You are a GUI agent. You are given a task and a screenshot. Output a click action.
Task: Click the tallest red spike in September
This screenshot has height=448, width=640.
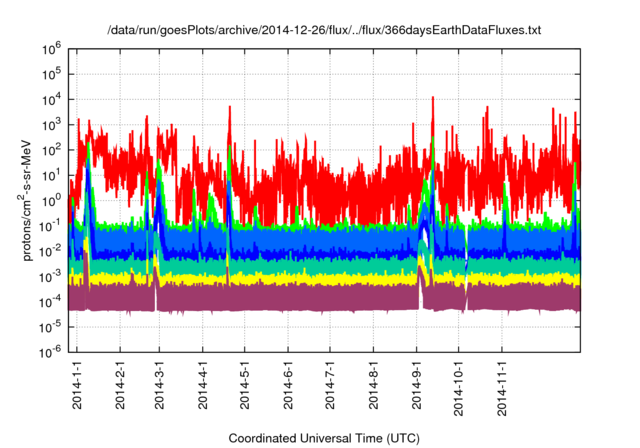tap(432, 100)
